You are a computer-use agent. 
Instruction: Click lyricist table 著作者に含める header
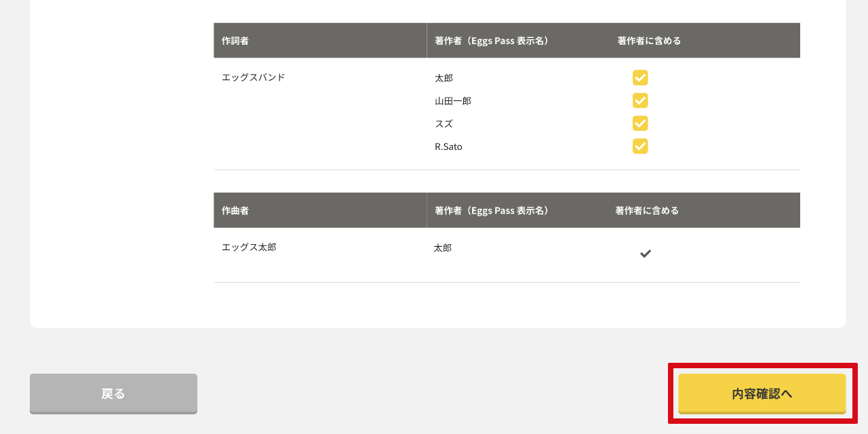(x=649, y=41)
